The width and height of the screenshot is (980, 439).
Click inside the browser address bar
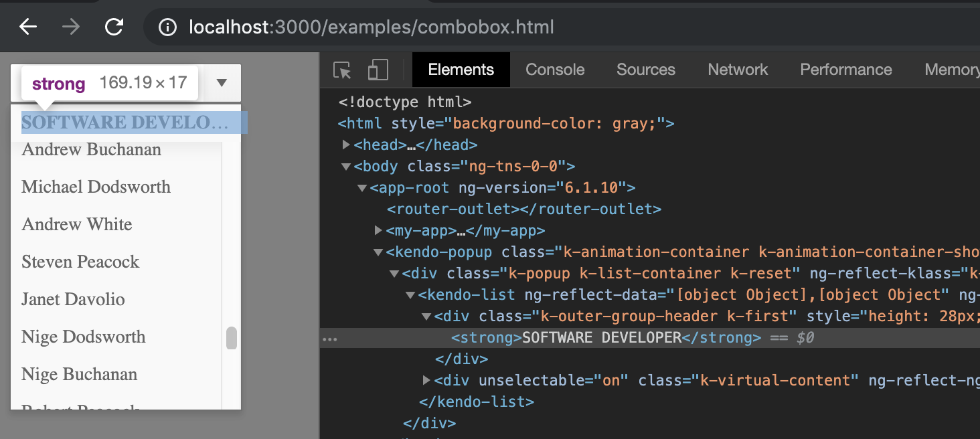402,27
